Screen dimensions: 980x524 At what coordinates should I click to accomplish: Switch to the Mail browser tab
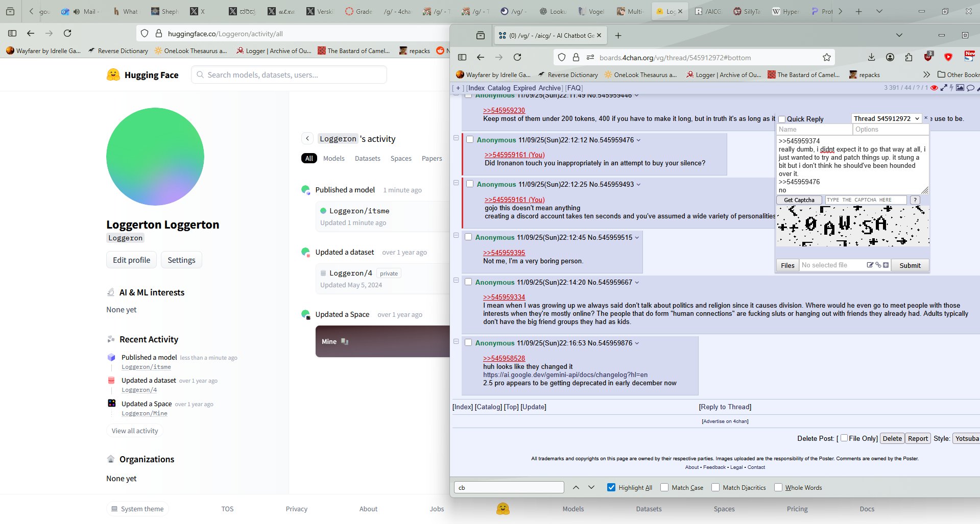(81, 11)
